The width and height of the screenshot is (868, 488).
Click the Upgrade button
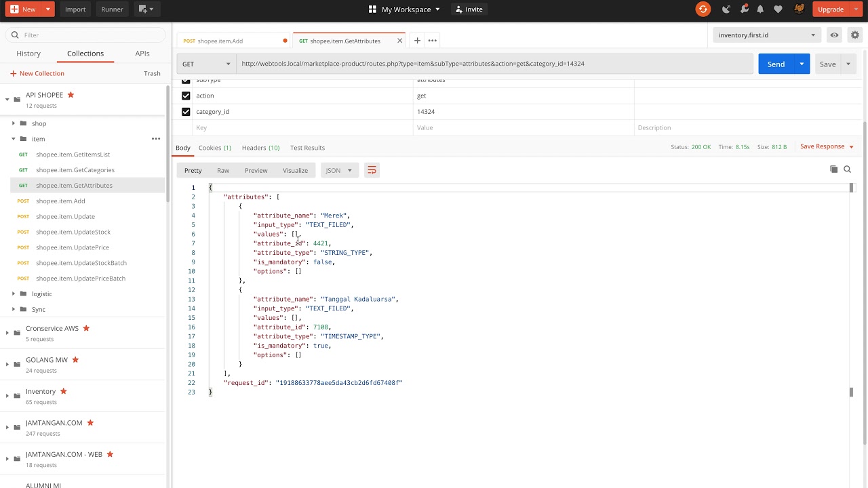click(831, 9)
